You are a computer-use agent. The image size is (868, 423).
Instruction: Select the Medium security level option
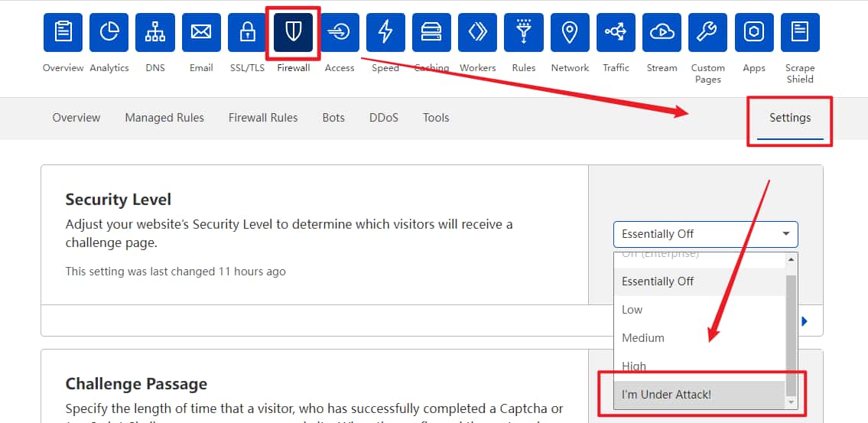tap(700, 338)
